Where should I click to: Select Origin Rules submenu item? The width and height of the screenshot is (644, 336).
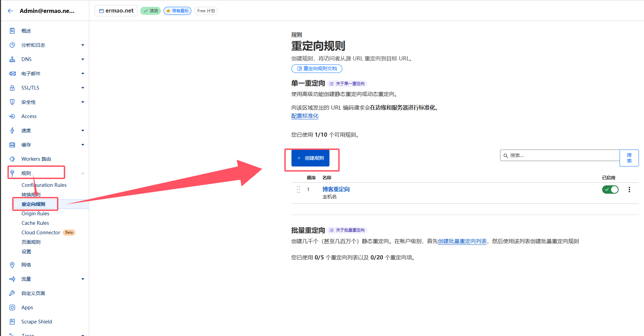point(35,214)
